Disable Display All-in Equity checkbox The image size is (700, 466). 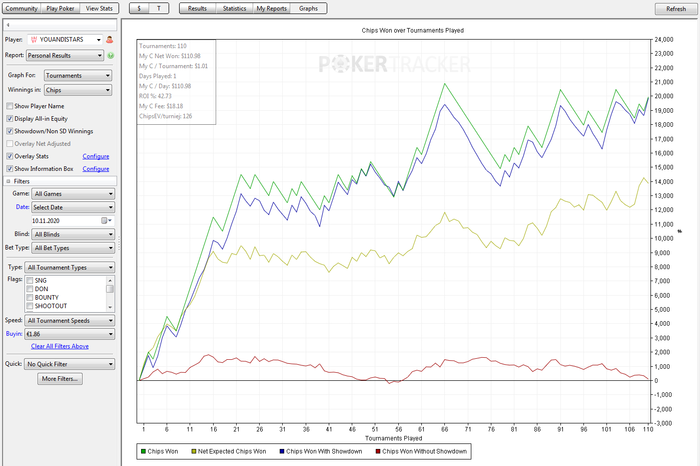[x=9, y=119]
